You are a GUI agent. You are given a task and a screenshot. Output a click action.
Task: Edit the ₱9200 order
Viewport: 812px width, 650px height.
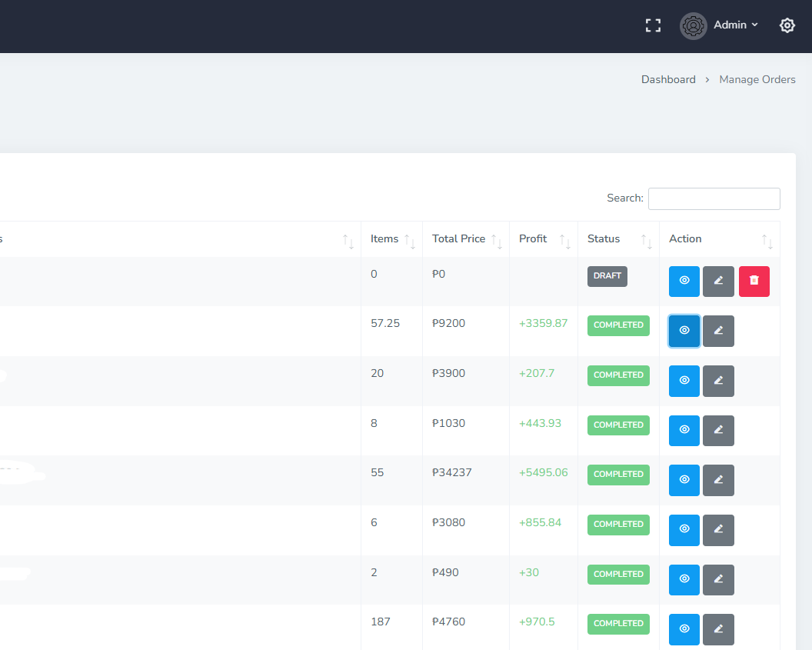coord(718,331)
